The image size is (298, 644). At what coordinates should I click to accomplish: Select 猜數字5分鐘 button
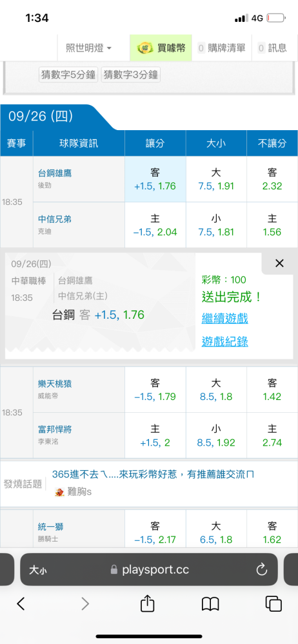(69, 75)
